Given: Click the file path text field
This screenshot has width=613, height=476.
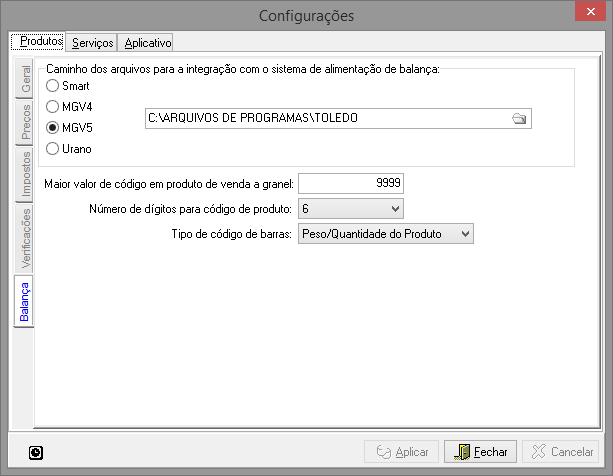Looking at the screenshot, I should [x=325, y=118].
